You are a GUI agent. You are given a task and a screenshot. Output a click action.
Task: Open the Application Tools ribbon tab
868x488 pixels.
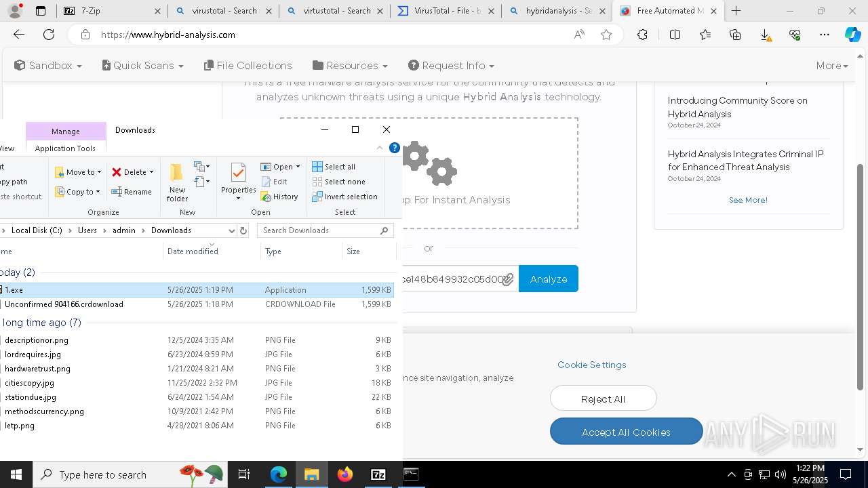coord(65,148)
